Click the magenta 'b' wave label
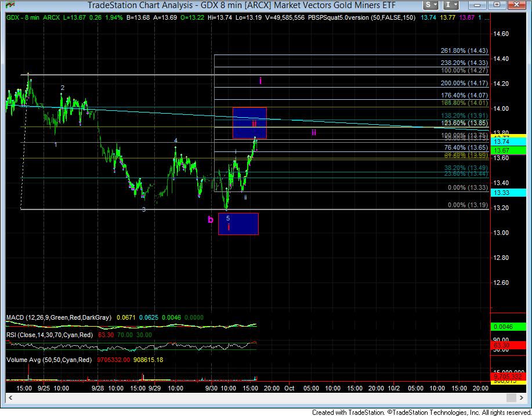 211,219
